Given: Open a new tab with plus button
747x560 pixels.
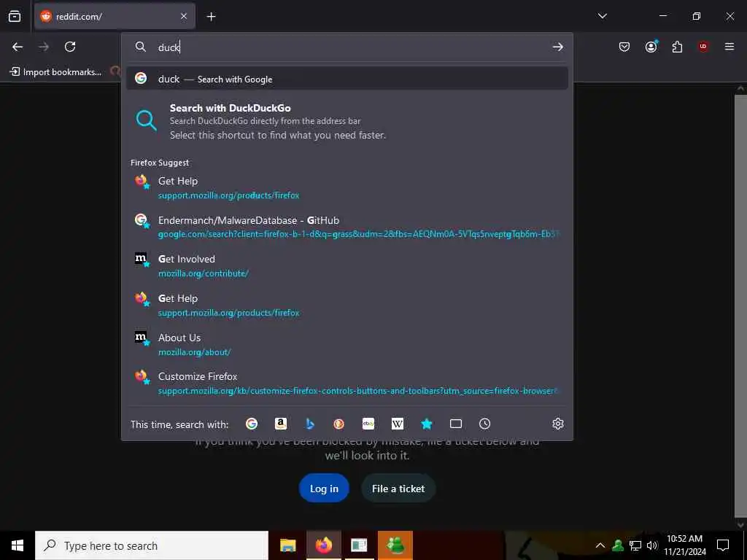Looking at the screenshot, I should pos(211,17).
